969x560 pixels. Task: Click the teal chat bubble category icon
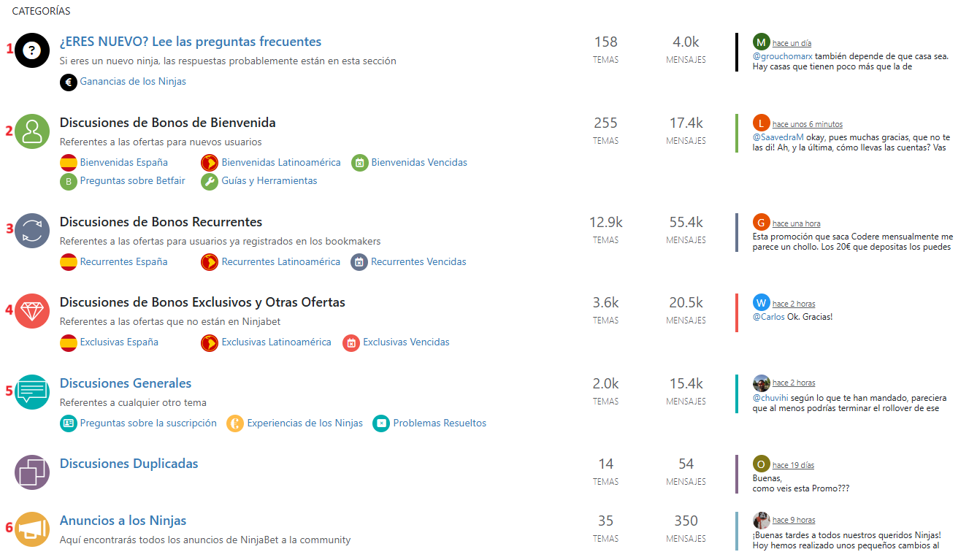click(x=32, y=392)
